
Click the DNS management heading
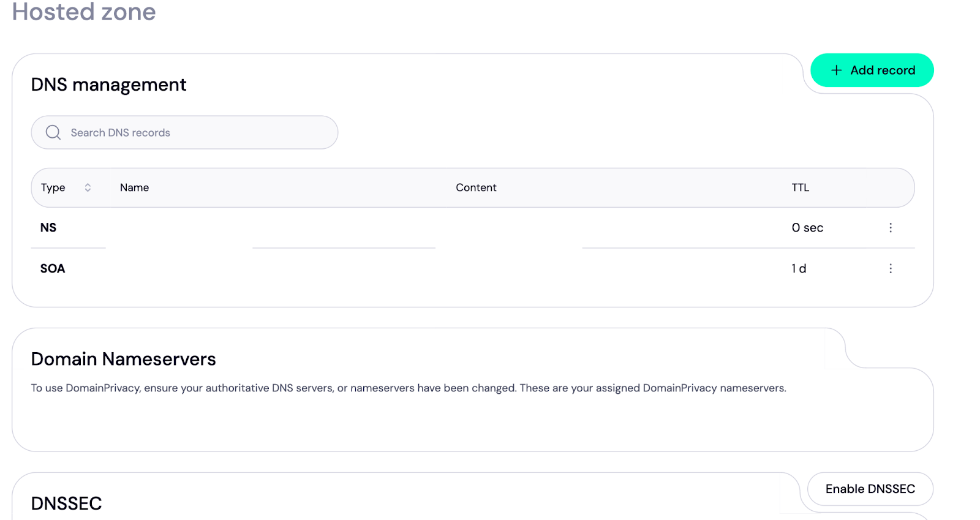[108, 85]
